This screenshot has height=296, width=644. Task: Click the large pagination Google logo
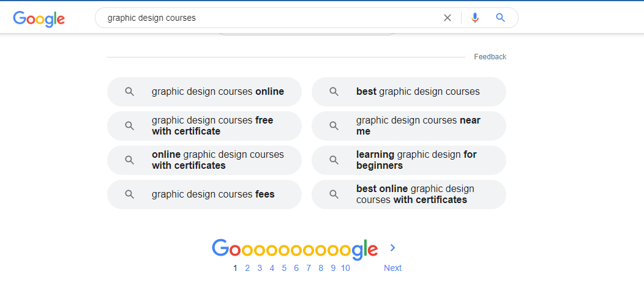coord(294,248)
